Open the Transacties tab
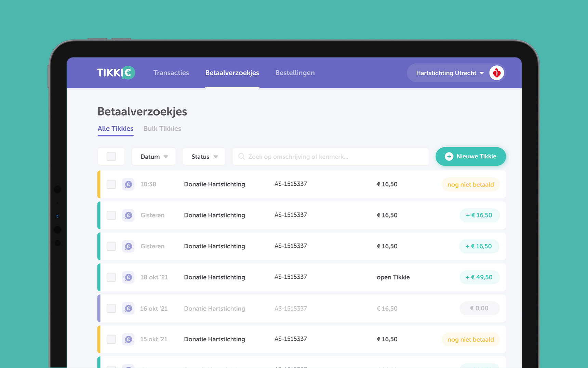This screenshot has width=588, height=368. pyautogui.click(x=171, y=73)
